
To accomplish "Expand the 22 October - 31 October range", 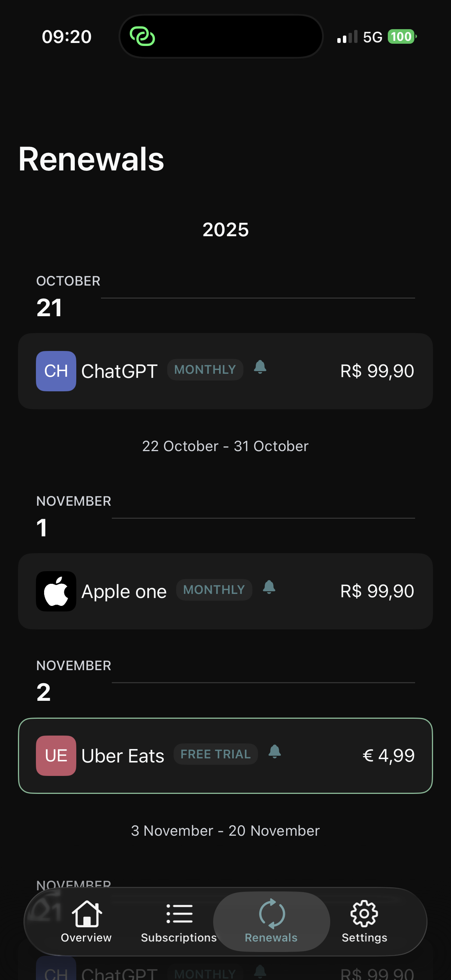I will click(x=225, y=446).
